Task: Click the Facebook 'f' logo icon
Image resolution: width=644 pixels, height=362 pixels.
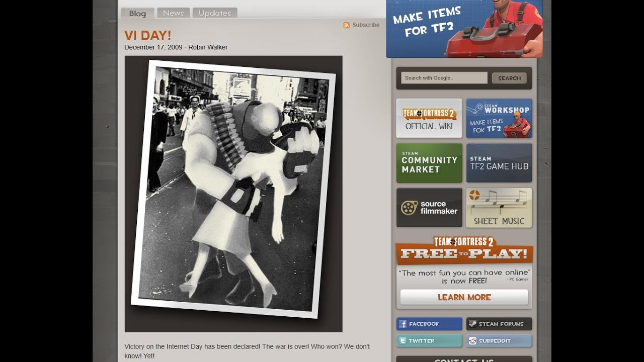Action: point(403,324)
